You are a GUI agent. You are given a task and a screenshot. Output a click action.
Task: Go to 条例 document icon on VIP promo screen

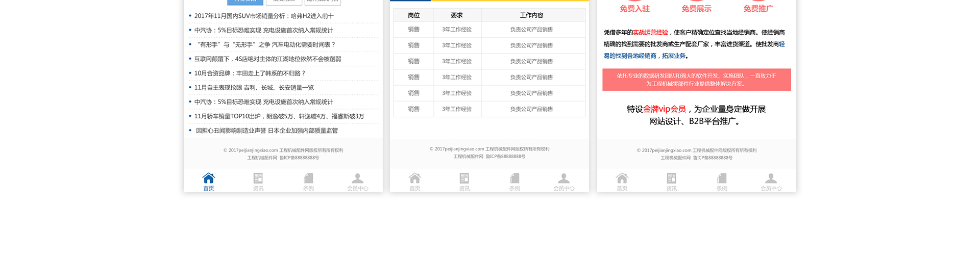click(x=722, y=178)
